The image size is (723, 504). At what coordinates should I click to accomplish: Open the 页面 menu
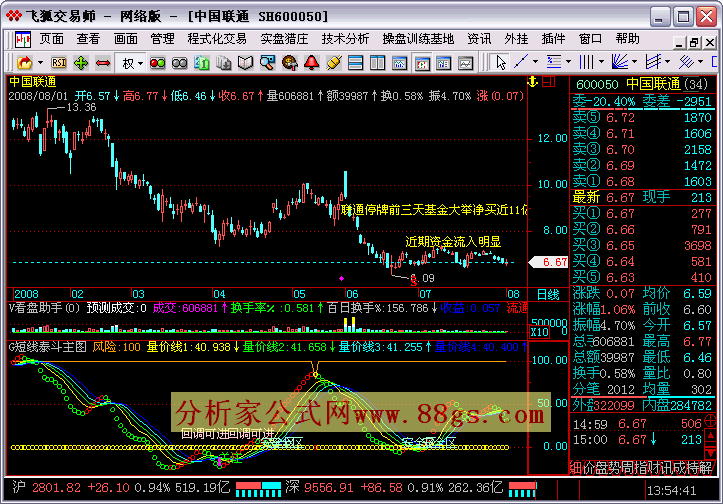coord(52,39)
